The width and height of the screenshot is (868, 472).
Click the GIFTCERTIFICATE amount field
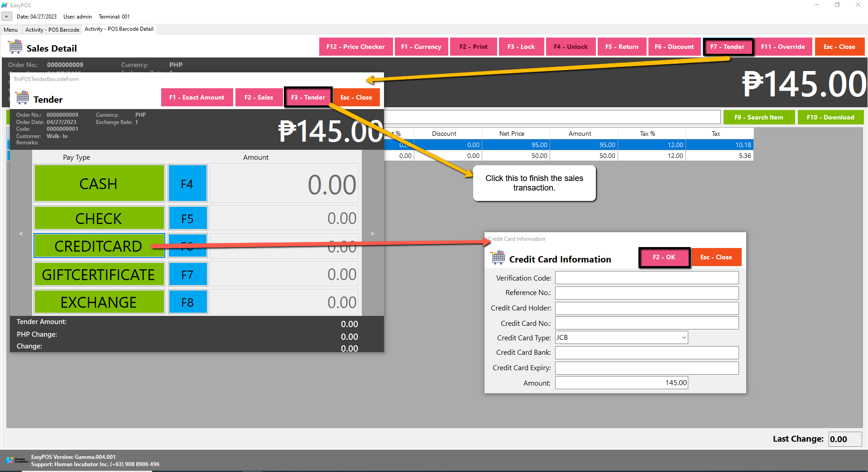284,274
